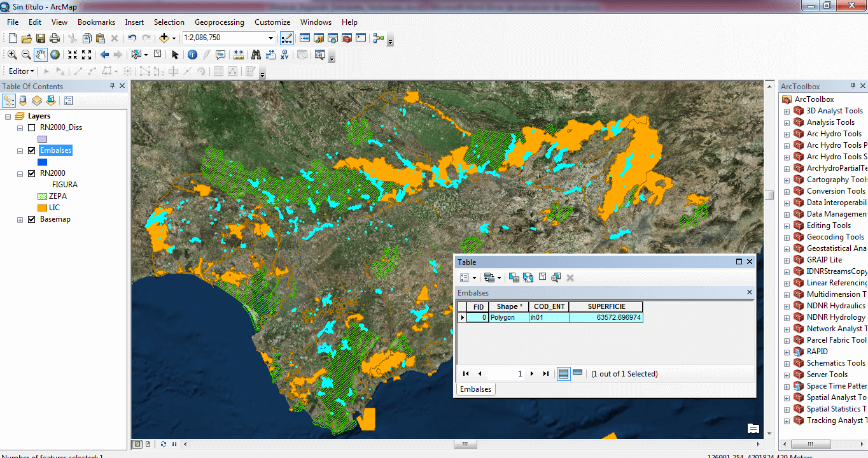Expand the Basemap layer group
Image resolution: width=868 pixels, height=458 pixels.
20,220
